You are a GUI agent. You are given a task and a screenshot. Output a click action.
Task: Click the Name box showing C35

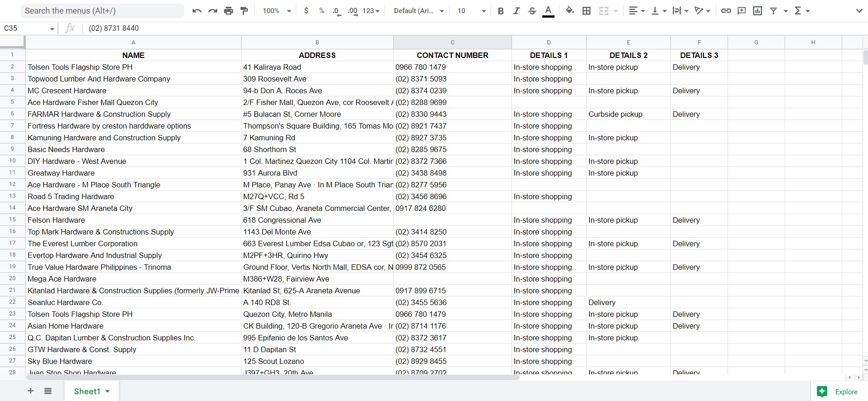(x=29, y=28)
